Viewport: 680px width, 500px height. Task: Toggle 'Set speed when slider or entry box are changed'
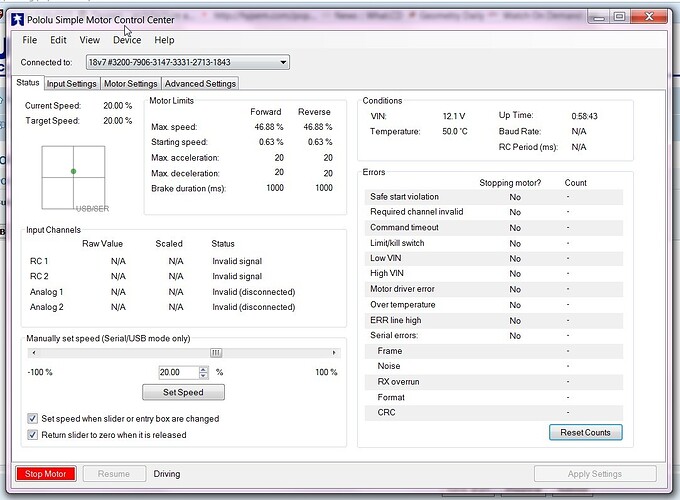pyautogui.click(x=33, y=419)
